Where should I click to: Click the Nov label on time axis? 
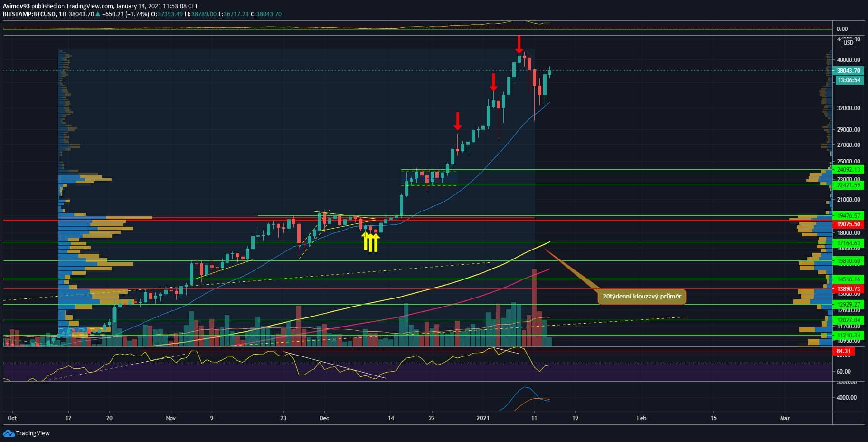[171, 418]
